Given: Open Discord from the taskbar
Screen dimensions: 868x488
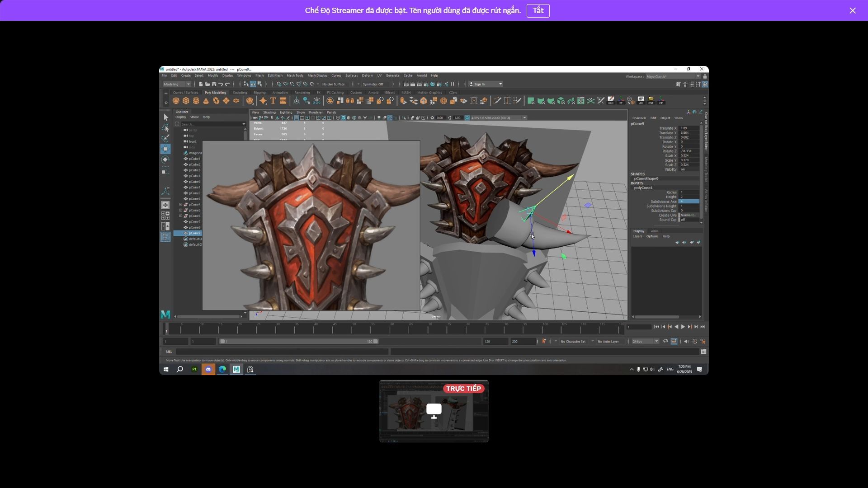Looking at the screenshot, I should point(208,369).
